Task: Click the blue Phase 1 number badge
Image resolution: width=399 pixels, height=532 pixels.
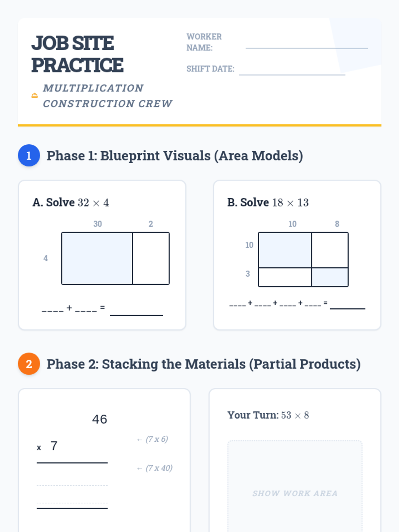Action: tap(29, 155)
